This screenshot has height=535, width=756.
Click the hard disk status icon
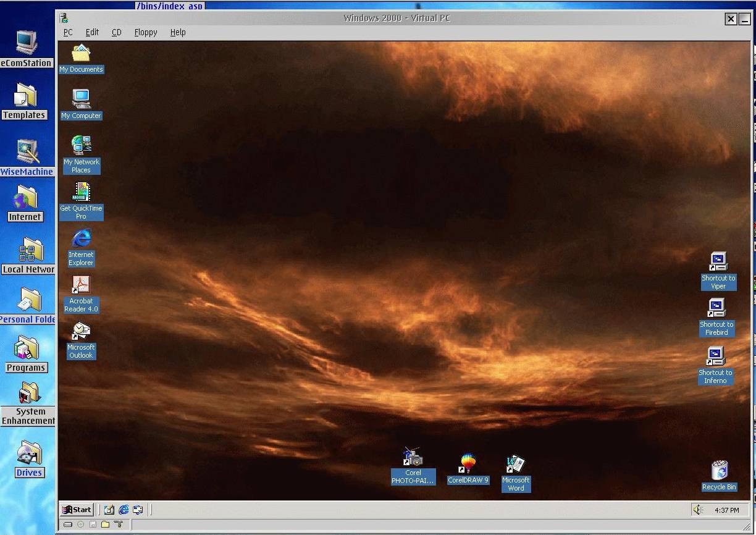tap(68, 524)
